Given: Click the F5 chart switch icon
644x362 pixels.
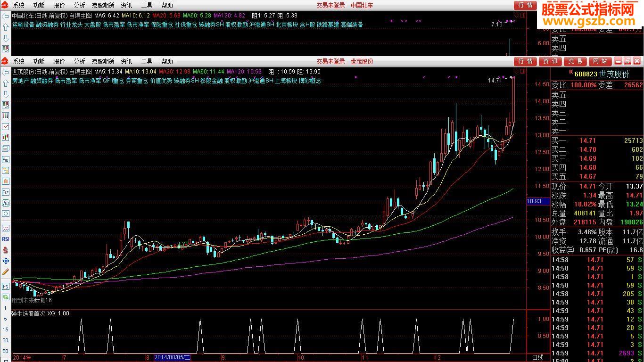Looking at the screenshot, I should tap(5, 286).
